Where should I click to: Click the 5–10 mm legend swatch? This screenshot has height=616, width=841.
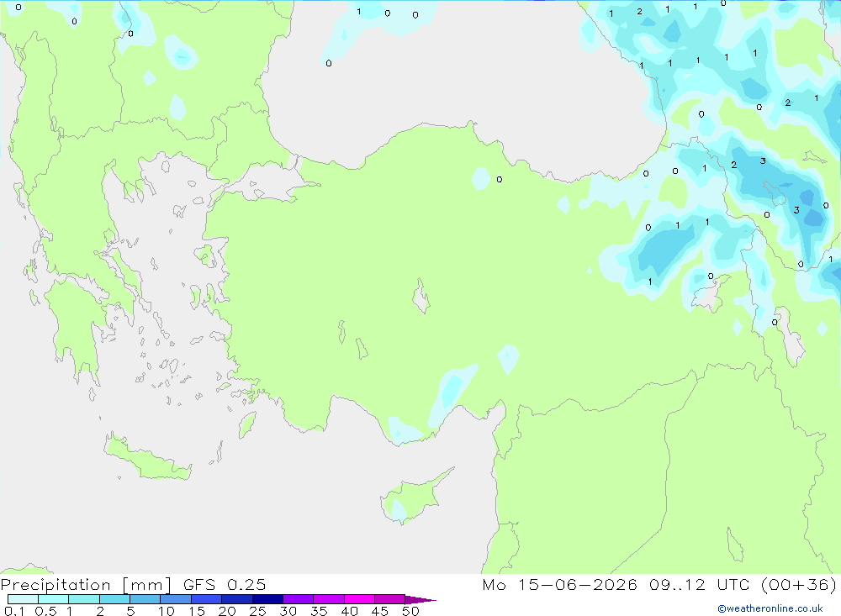click(x=145, y=599)
